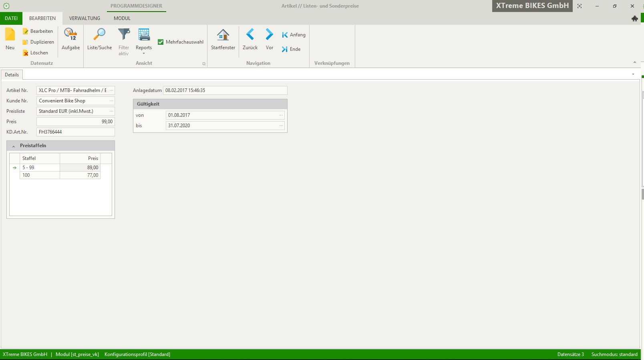Select the 100 Staffel row
This screenshot has width=644, height=360.
(x=40, y=175)
